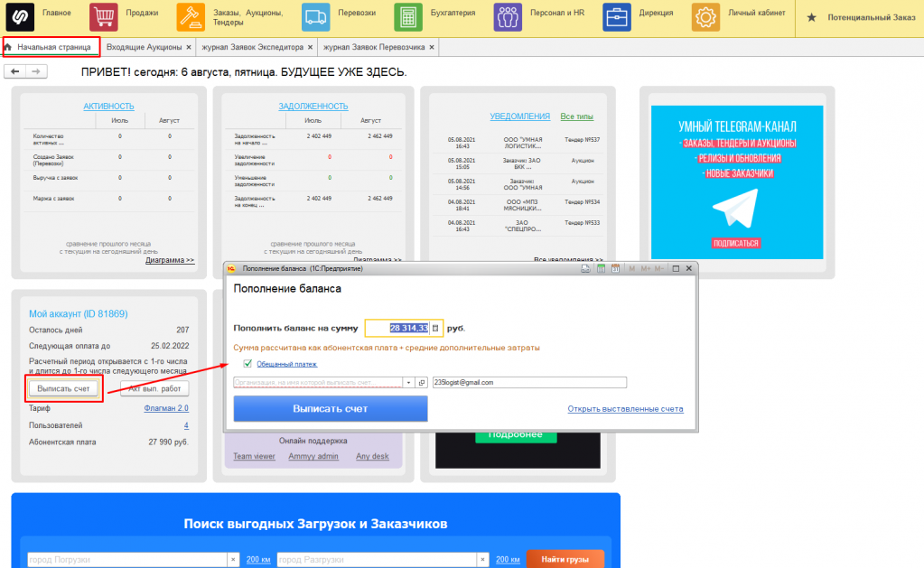This screenshot has width=924, height=568.
Task: Click the green Подробнее button
Action: tap(515, 435)
